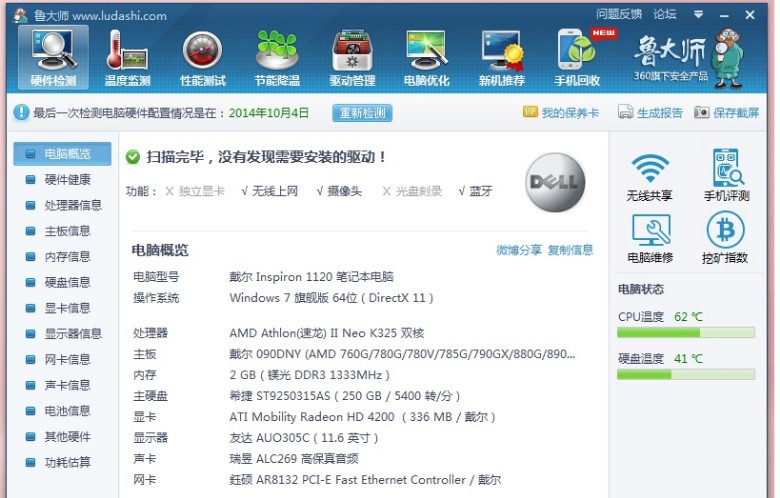Click the CPU温度 progress bar
The width and height of the screenshot is (780, 498).
(x=686, y=332)
